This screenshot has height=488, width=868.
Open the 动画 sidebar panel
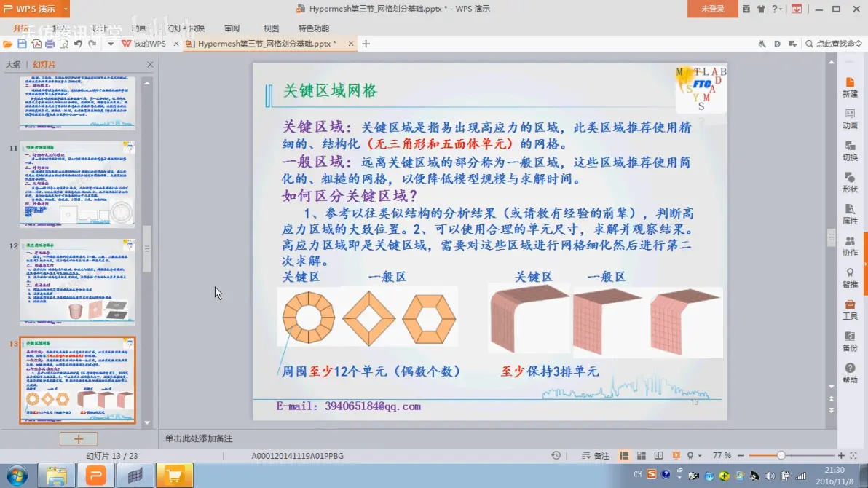click(850, 119)
